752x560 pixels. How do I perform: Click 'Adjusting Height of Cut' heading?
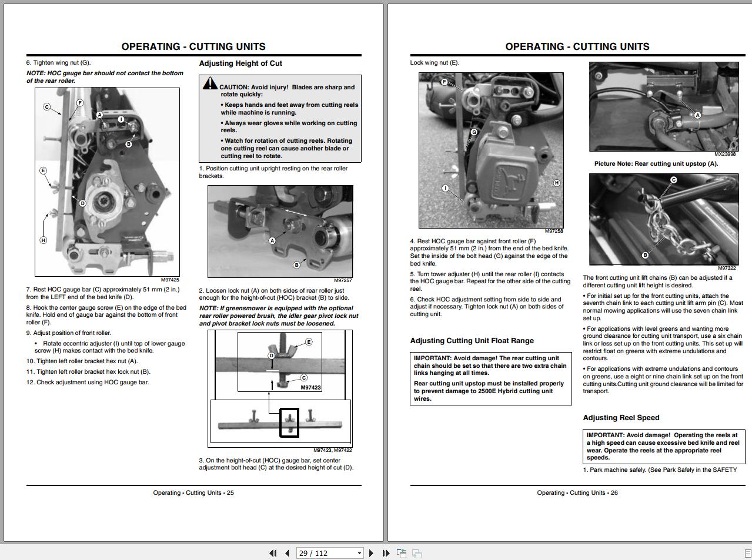(x=240, y=63)
